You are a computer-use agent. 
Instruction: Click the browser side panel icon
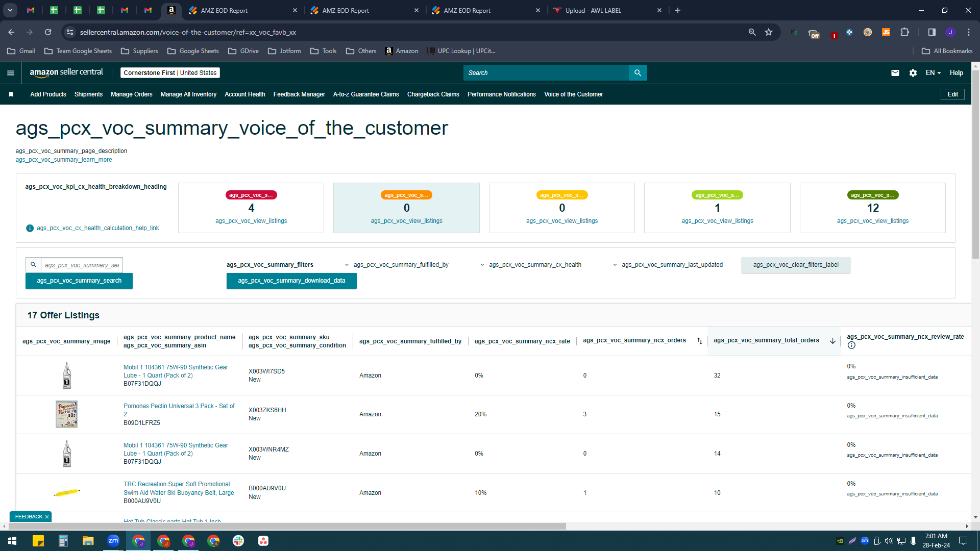click(x=932, y=32)
